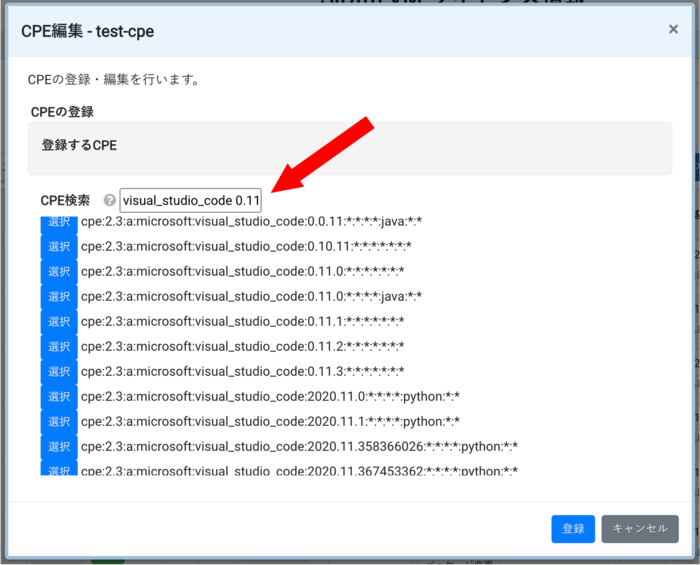
Task: Click the CPEの登録 heading
Action: (62, 112)
